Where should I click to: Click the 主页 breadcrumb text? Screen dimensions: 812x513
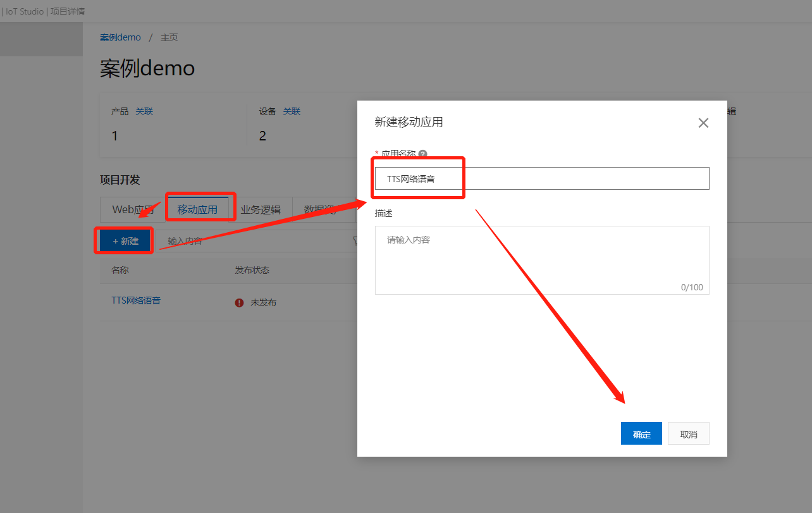169,37
